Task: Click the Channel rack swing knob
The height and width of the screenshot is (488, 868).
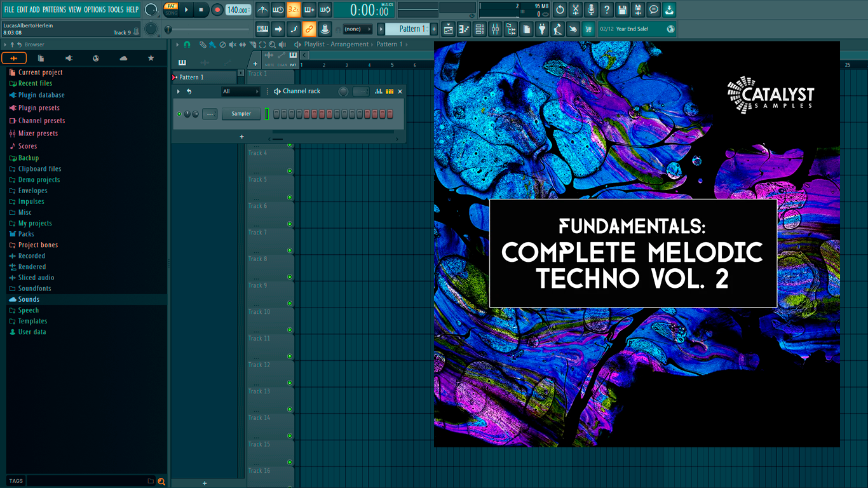Action: point(343,91)
